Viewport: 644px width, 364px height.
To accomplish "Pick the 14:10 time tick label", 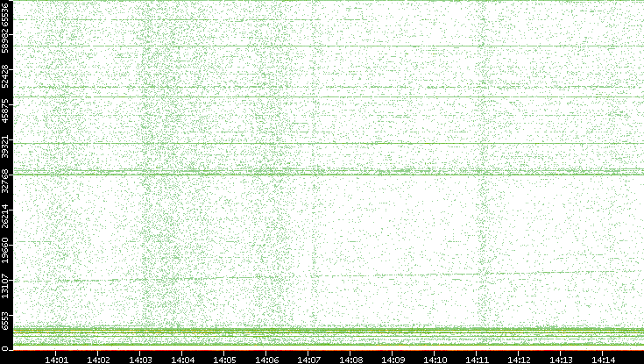I will [435, 360].
